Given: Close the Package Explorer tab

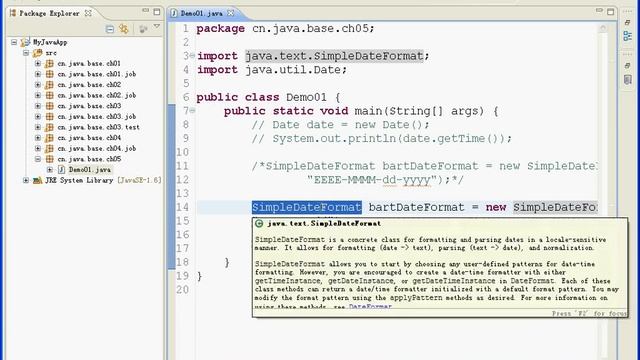Looking at the screenshot, I should tap(88, 13).
